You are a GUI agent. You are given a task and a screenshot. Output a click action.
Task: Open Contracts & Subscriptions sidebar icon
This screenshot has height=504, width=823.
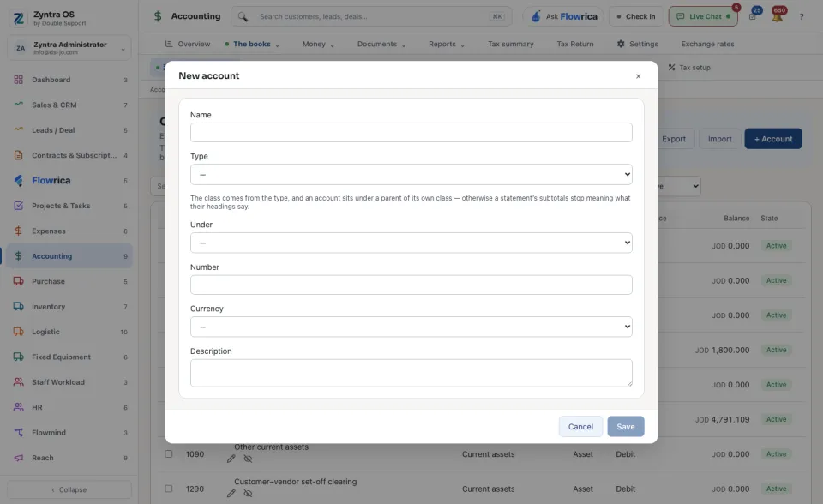point(18,155)
